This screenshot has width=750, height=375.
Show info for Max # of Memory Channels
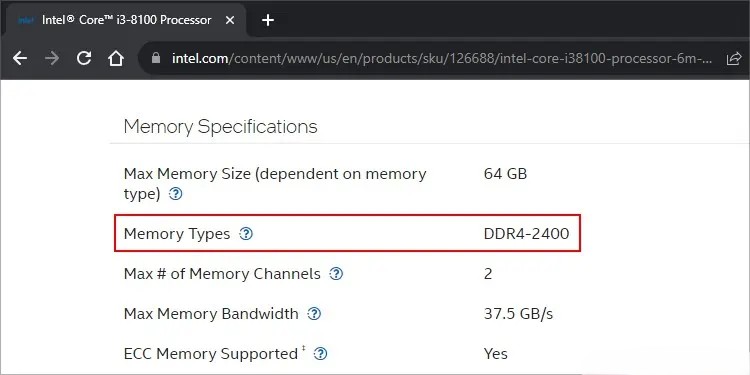(x=336, y=274)
